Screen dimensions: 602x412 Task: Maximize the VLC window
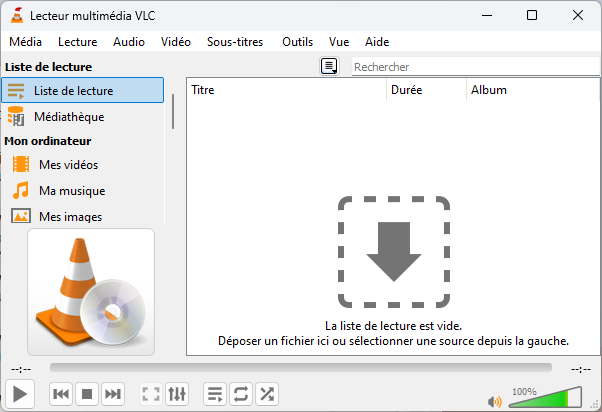(532, 15)
